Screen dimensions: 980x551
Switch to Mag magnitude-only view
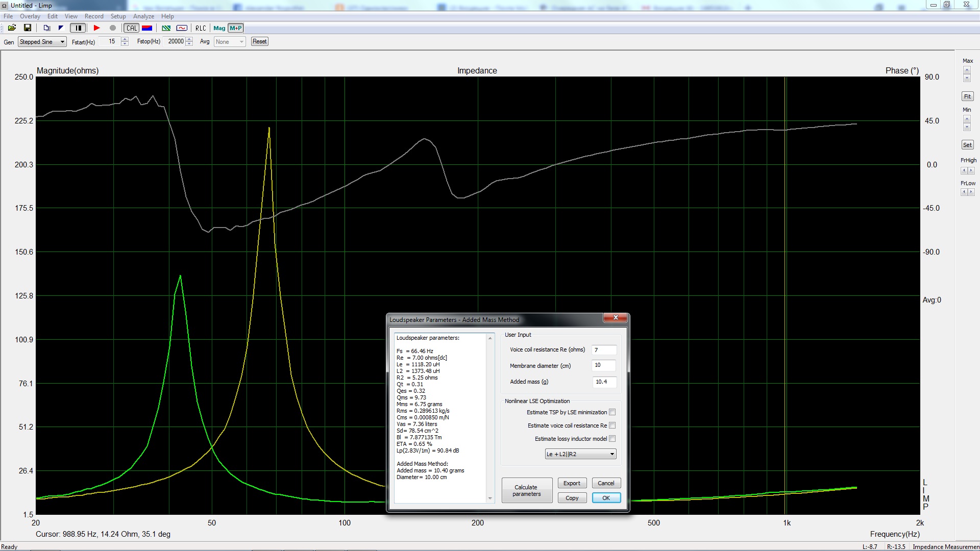(x=219, y=28)
